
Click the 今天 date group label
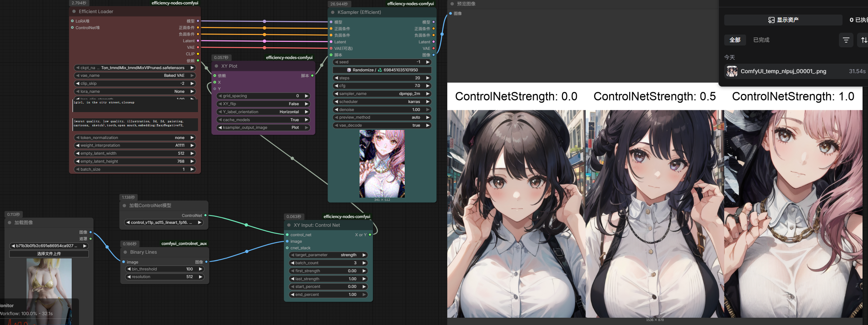click(729, 58)
